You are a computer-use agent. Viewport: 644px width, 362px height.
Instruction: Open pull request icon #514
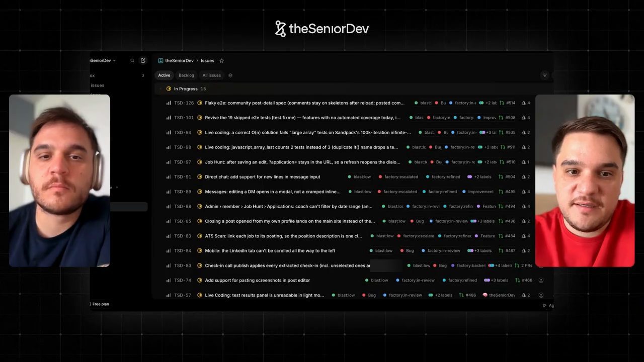pyautogui.click(x=502, y=103)
